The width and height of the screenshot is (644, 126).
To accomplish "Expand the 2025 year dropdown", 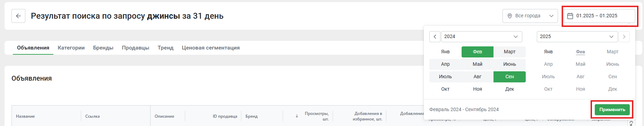I will tap(577, 37).
